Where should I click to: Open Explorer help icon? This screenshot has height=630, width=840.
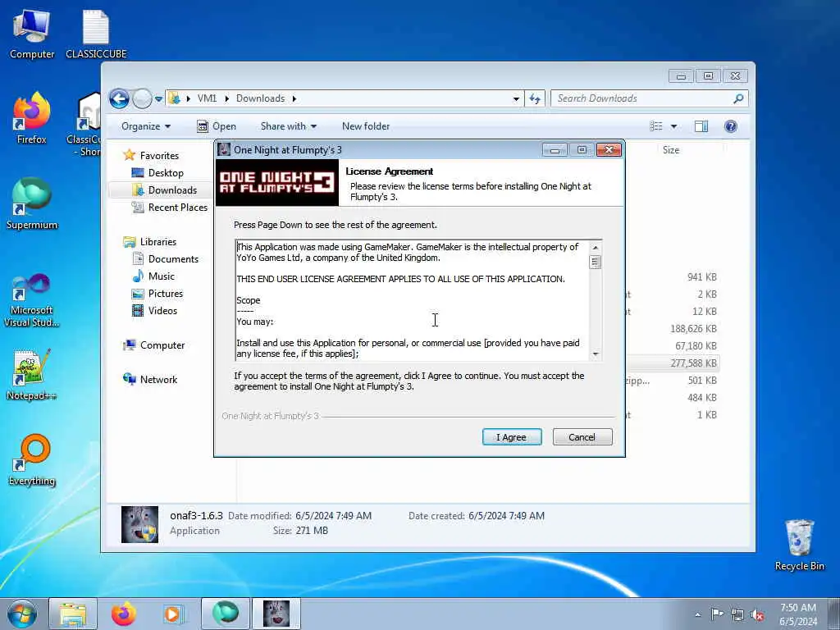731,126
